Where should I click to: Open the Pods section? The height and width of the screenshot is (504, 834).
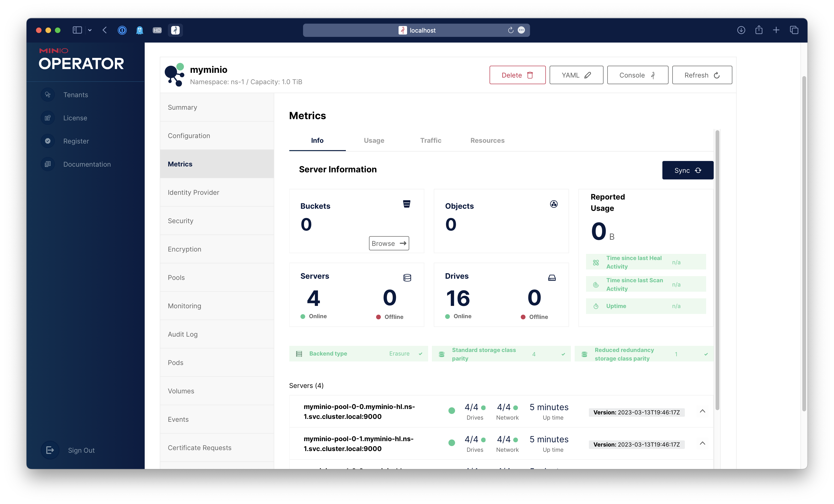tap(217, 363)
